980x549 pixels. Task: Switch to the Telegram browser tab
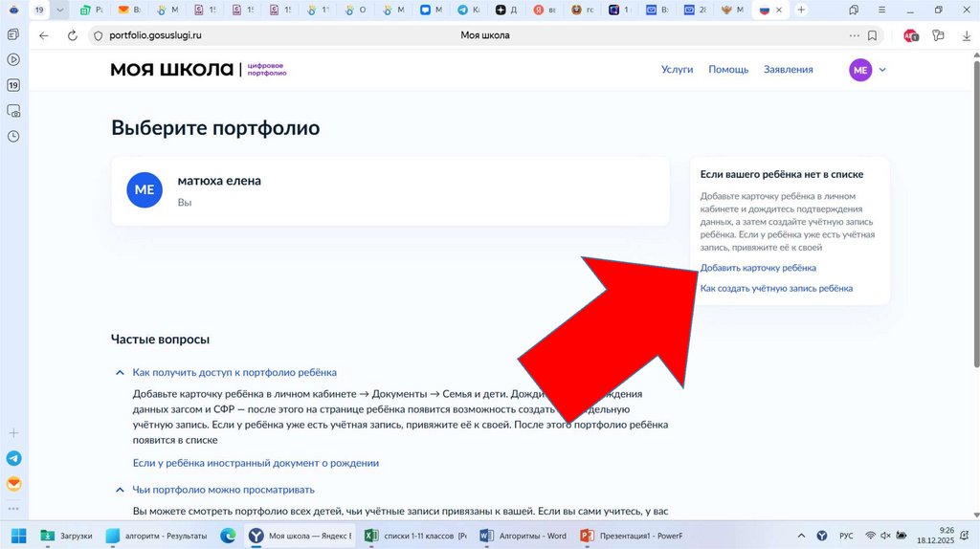tap(469, 10)
